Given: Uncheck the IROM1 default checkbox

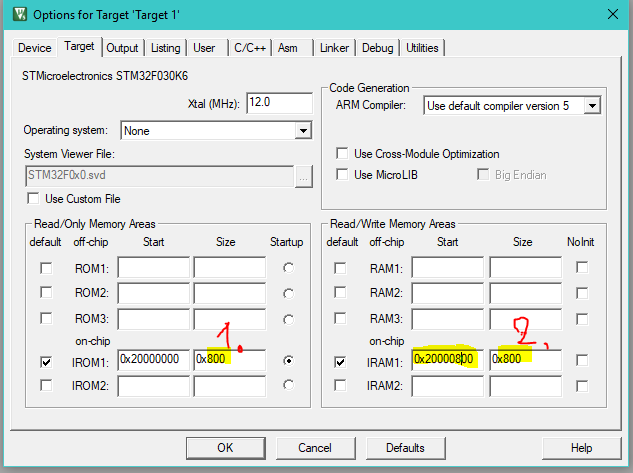Looking at the screenshot, I should click(46, 362).
